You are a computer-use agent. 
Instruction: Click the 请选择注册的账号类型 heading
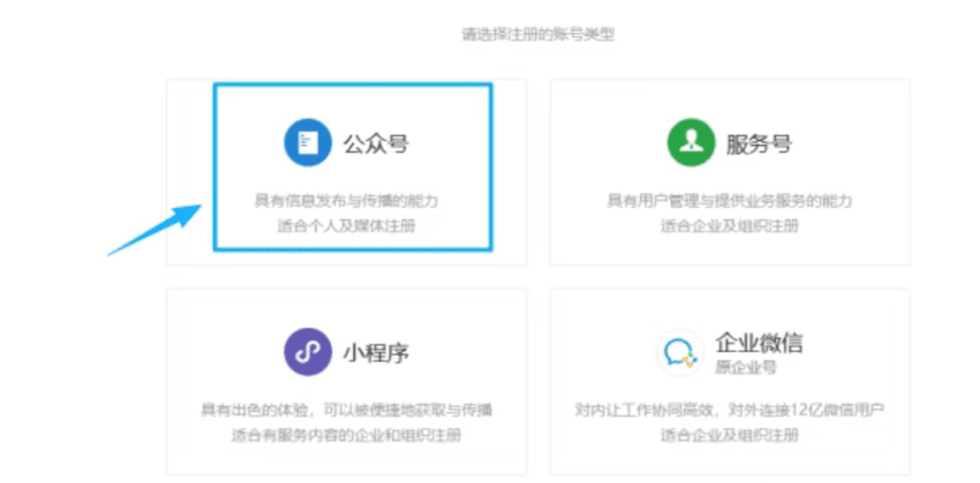(x=538, y=35)
